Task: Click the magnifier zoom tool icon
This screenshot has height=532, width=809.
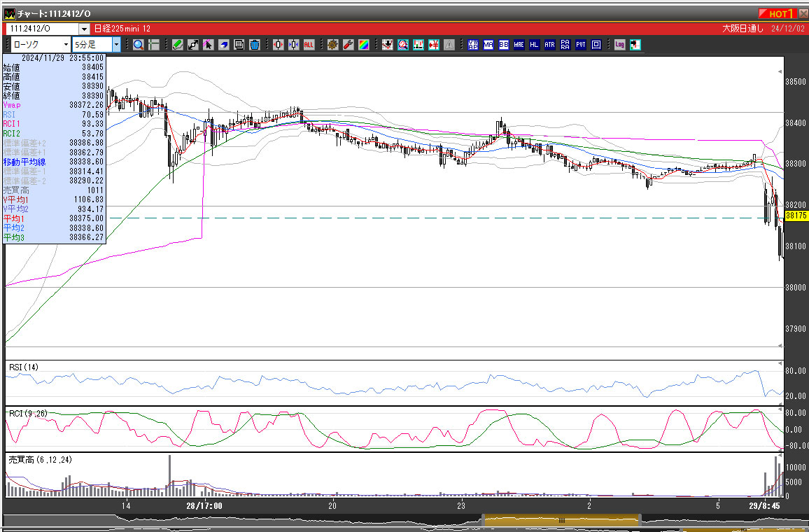Action: tap(138, 45)
